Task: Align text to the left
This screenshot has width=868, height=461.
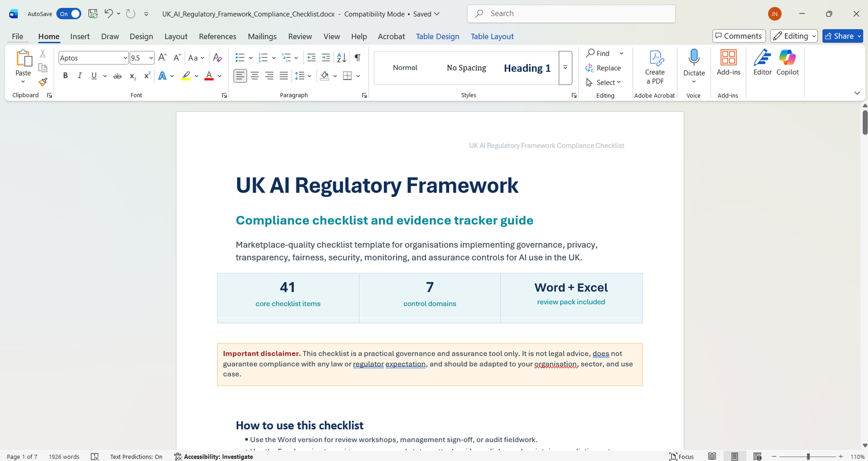Action: tap(240, 76)
